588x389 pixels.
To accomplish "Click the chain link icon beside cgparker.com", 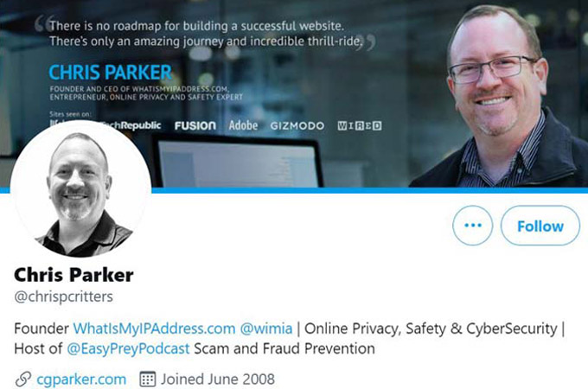I will (22, 379).
